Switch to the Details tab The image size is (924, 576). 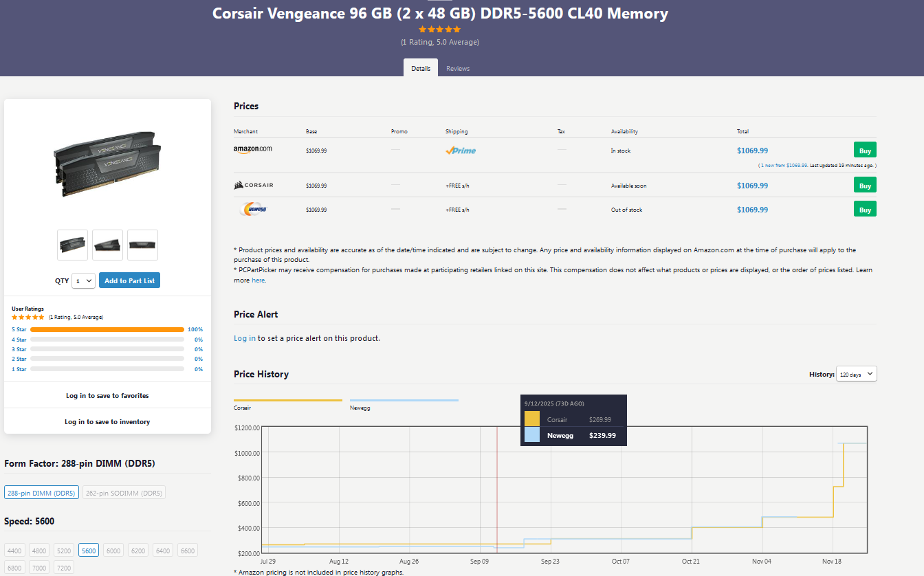[421, 68]
